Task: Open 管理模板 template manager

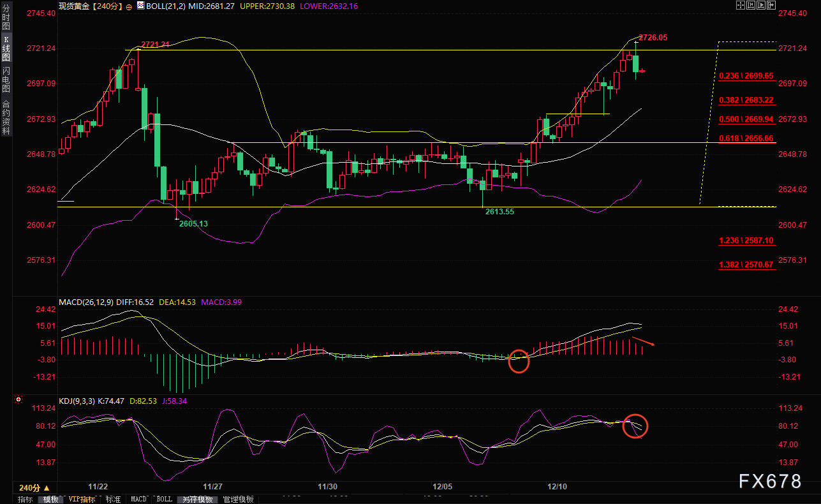Action: tap(238, 500)
